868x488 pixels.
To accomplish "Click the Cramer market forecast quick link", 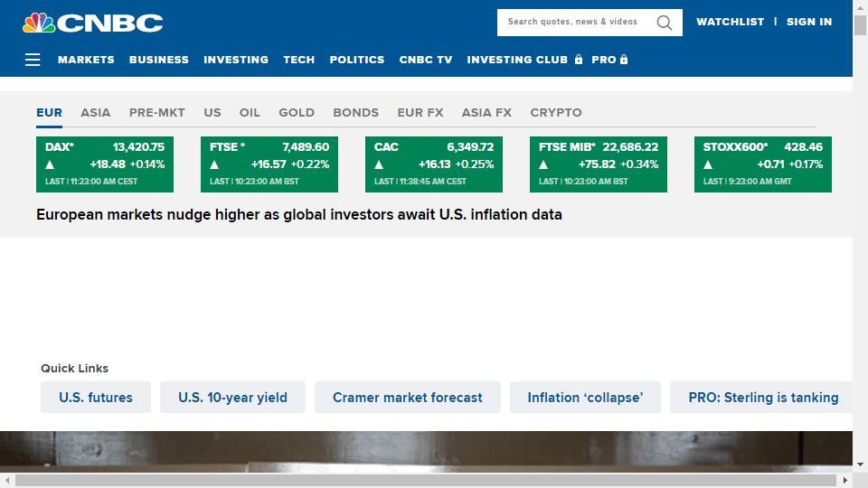I will click(408, 398).
